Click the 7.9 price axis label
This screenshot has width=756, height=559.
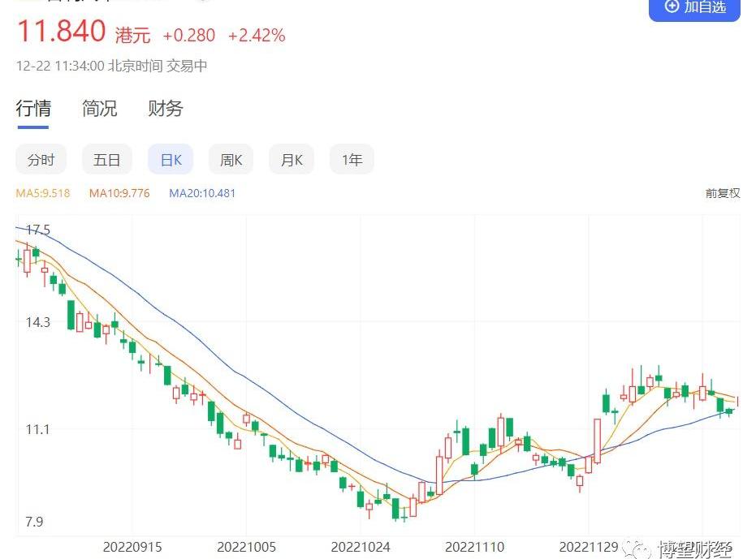click(34, 522)
